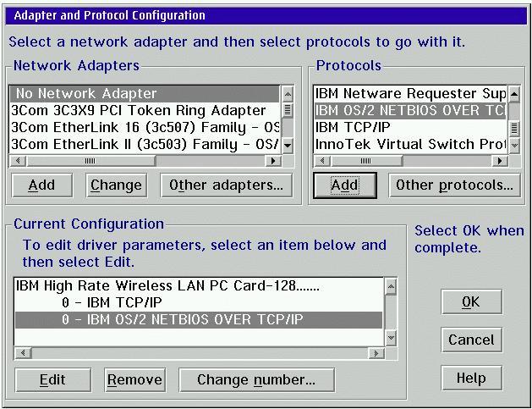Click right arrow of Network Adapters horizontal scrollbar
Screen dimensions: 532x409
273,161
